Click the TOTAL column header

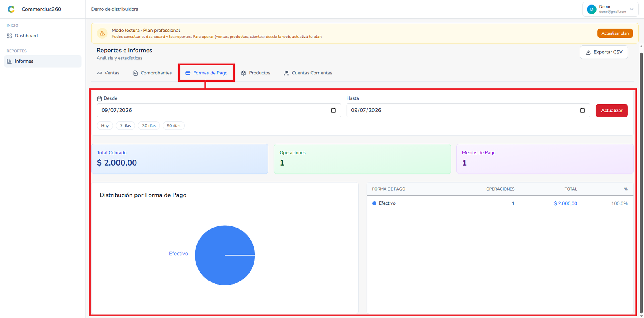(x=571, y=189)
